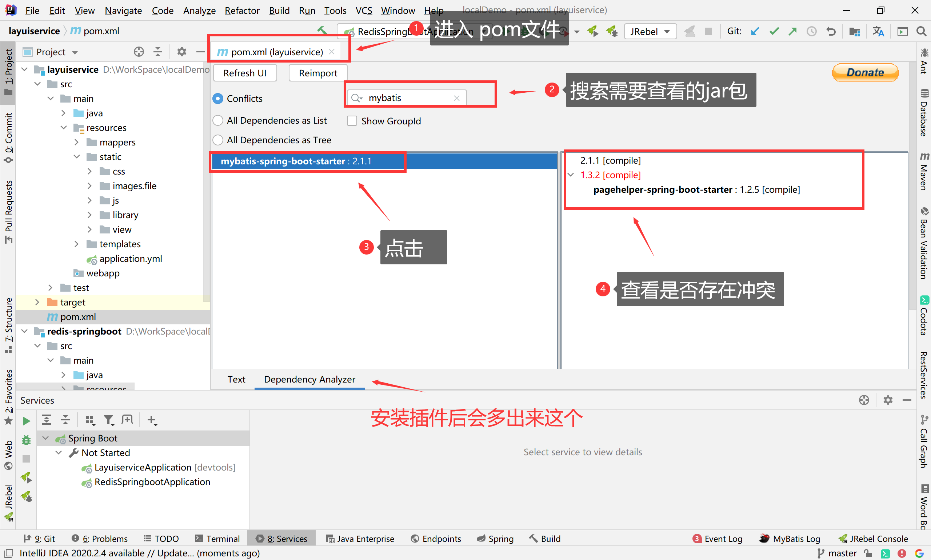Click the Git commit checkmark icon
Screen dimensions: 931x560
point(774,31)
